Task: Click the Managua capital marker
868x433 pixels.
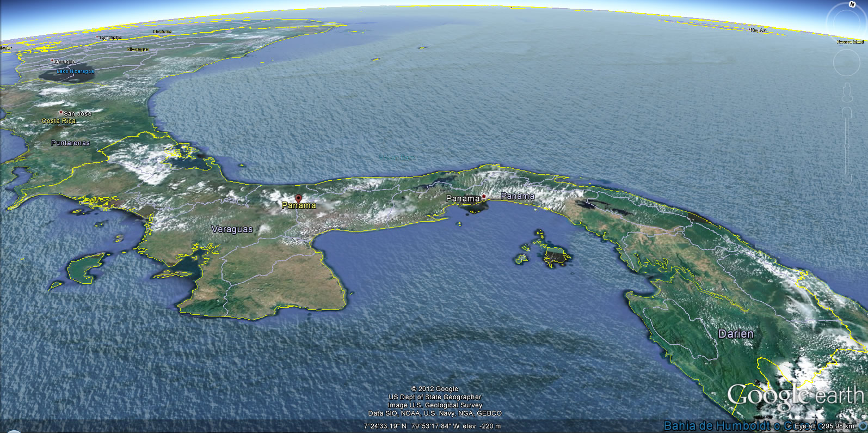Action: (52, 60)
